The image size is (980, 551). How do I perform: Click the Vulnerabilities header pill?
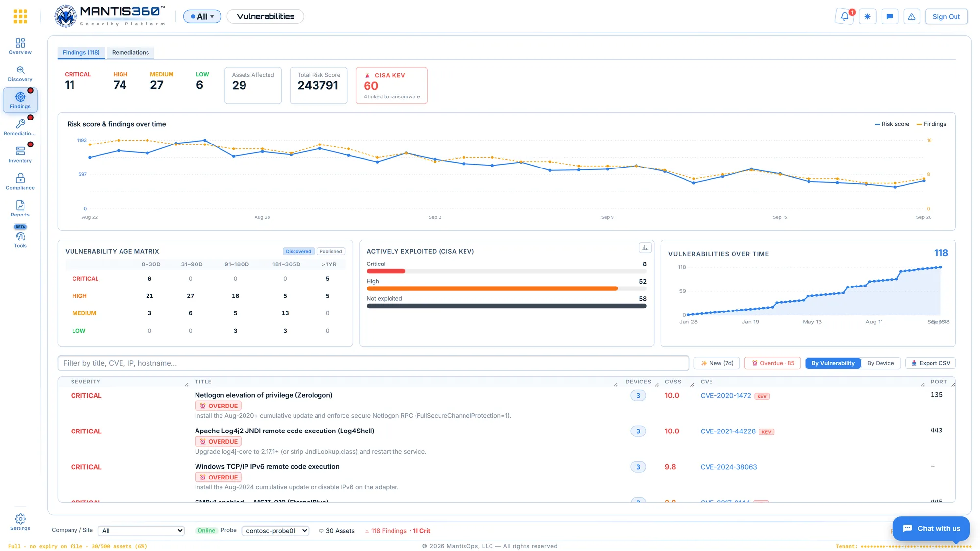[x=266, y=16]
